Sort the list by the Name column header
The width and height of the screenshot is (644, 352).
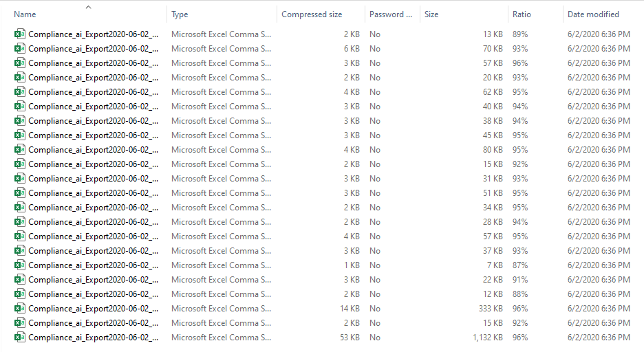pos(25,14)
